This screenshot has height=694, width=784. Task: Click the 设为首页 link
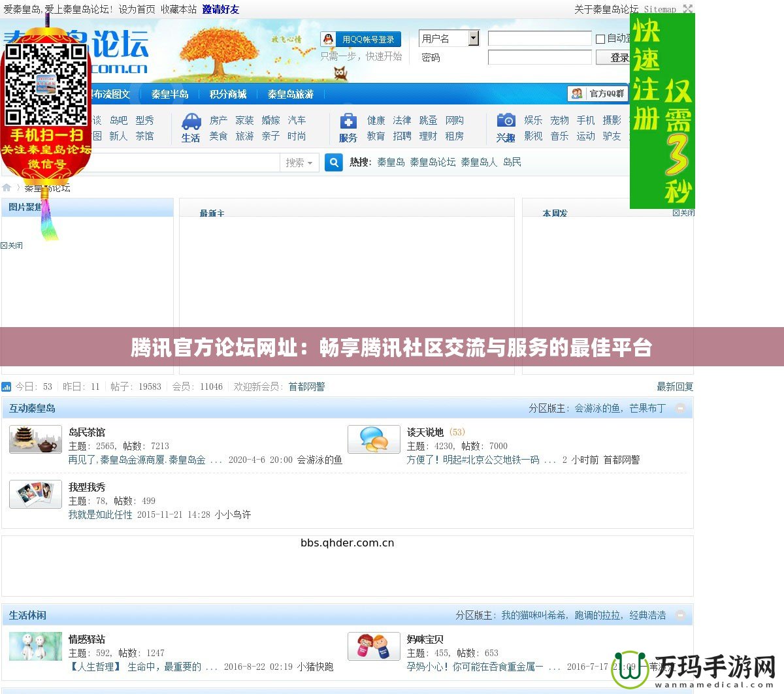coord(137,9)
